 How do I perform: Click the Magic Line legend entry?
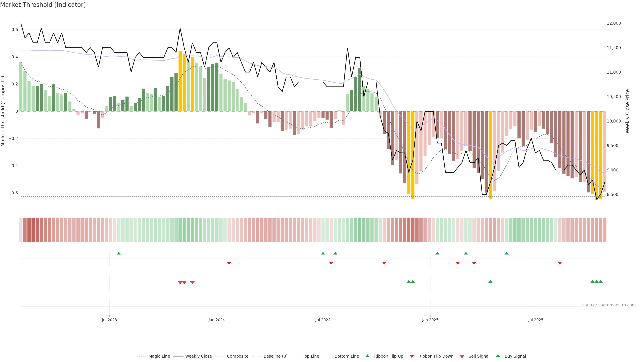[159, 356]
